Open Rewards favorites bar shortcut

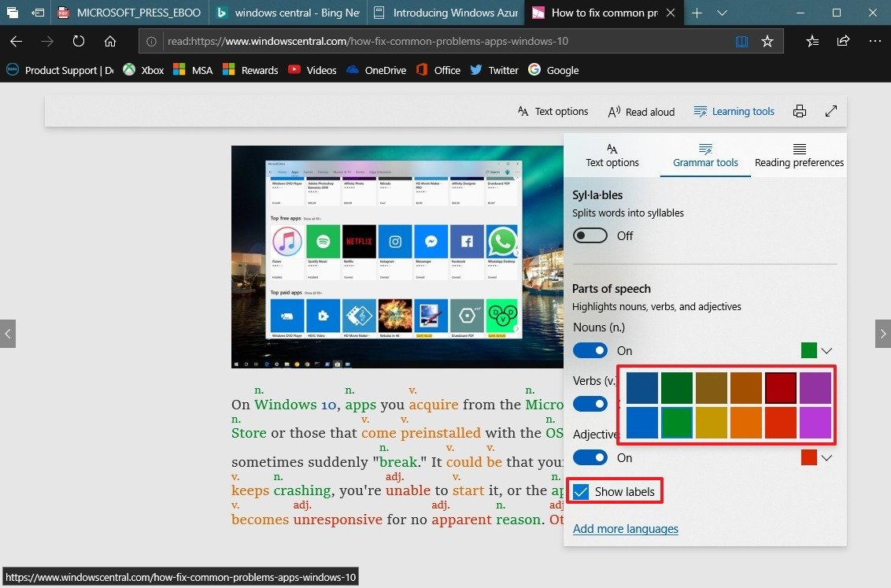pos(250,70)
